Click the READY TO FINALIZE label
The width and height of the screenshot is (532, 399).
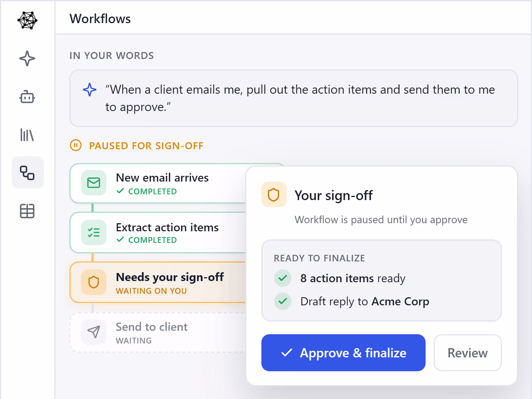(x=319, y=258)
